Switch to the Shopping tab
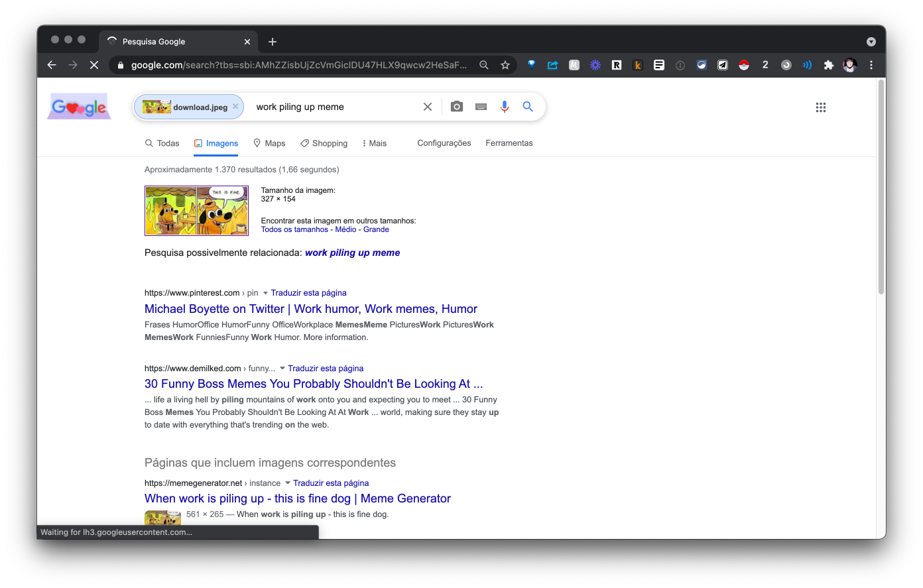Screen dimensions: 923x588 coord(324,143)
